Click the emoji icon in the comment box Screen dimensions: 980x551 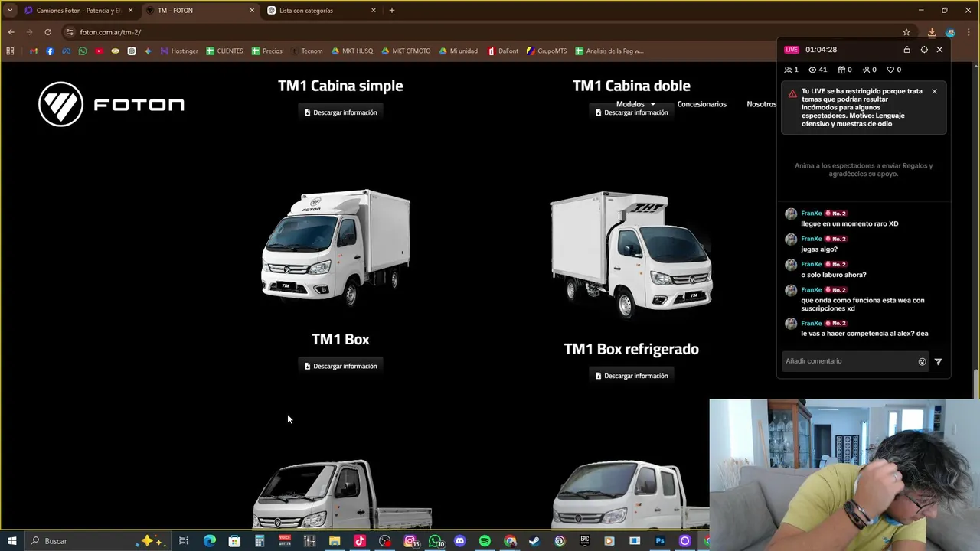[922, 361]
